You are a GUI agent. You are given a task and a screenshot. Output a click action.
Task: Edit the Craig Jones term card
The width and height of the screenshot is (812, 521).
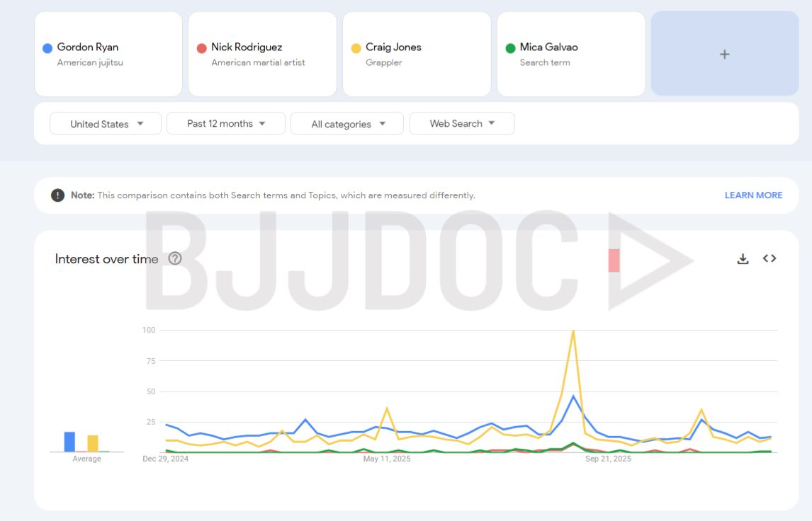click(417, 54)
